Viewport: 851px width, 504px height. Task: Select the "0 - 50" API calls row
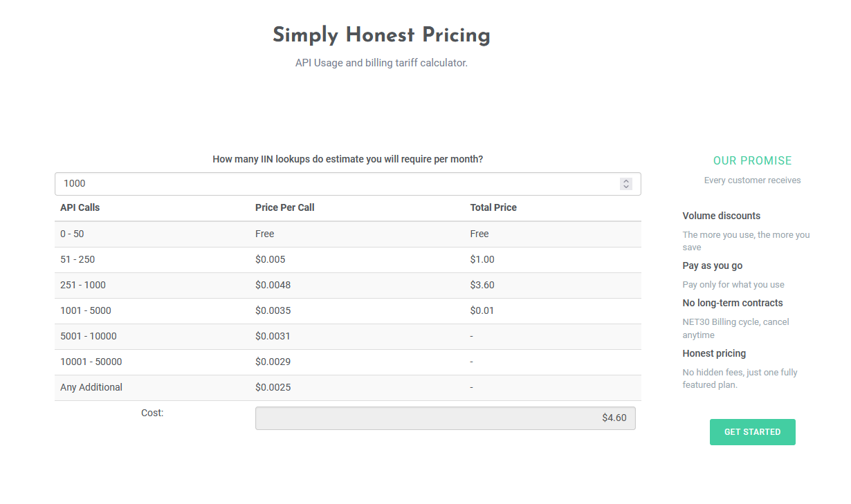coord(72,234)
